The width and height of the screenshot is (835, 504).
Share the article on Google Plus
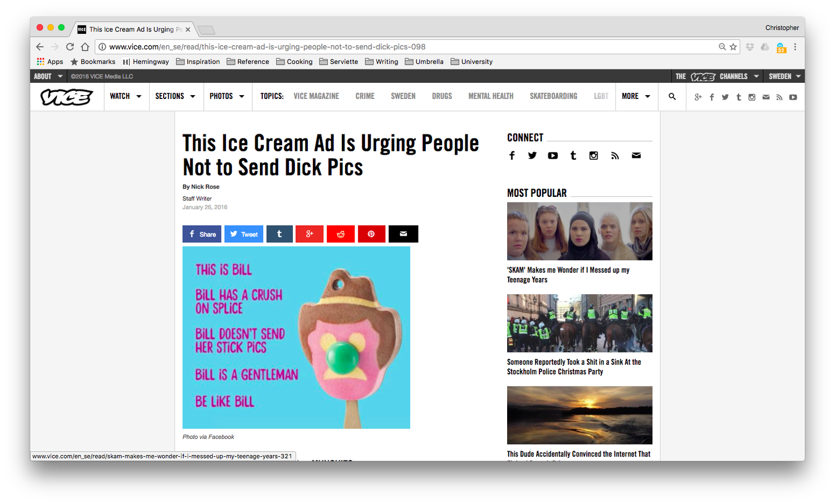(310, 234)
